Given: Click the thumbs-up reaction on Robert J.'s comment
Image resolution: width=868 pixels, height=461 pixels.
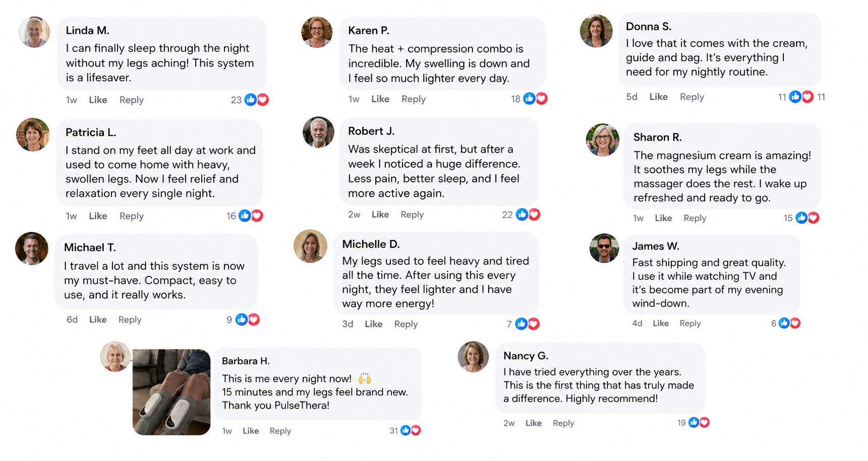Looking at the screenshot, I should coord(522,215).
